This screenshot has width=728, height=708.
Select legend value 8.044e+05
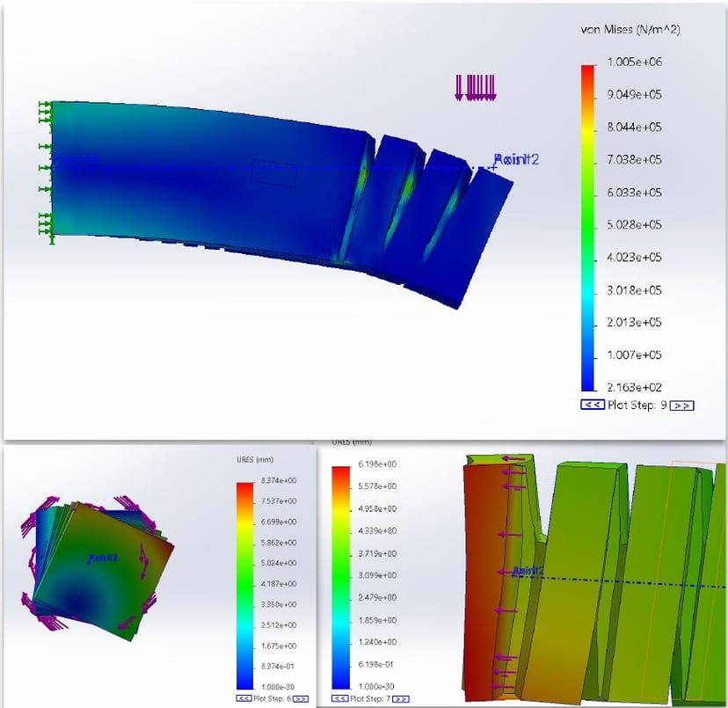[x=634, y=128]
